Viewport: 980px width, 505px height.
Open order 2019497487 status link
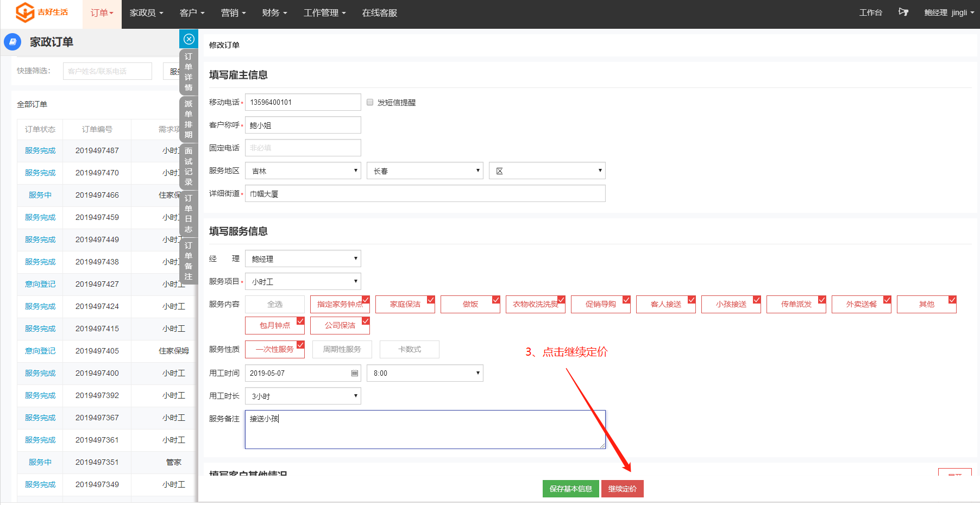40,150
